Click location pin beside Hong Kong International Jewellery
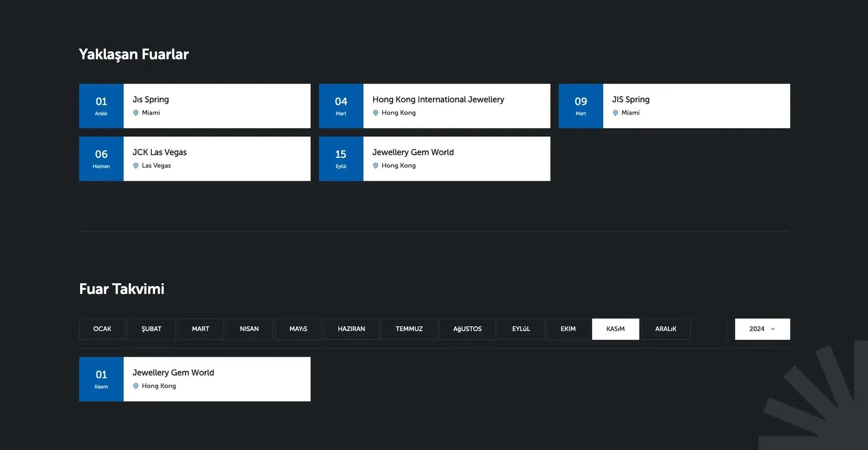This screenshot has height=450, width=868. click(375, 113)
